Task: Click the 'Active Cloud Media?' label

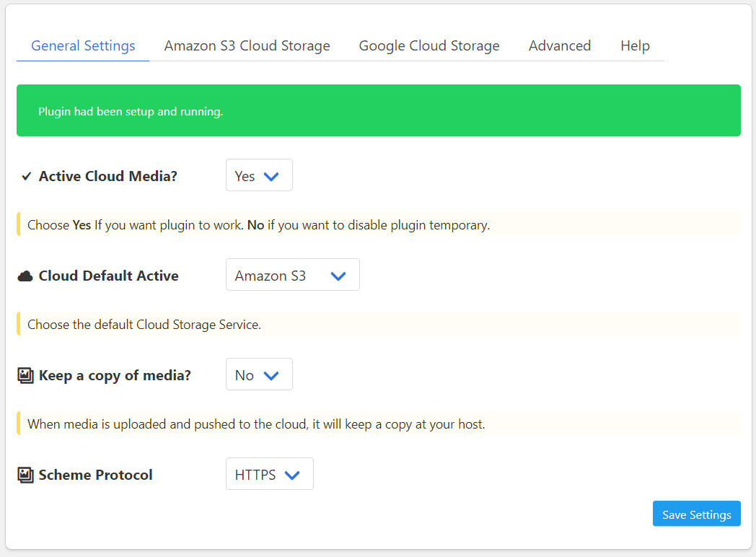Action: tap(108, 177)
